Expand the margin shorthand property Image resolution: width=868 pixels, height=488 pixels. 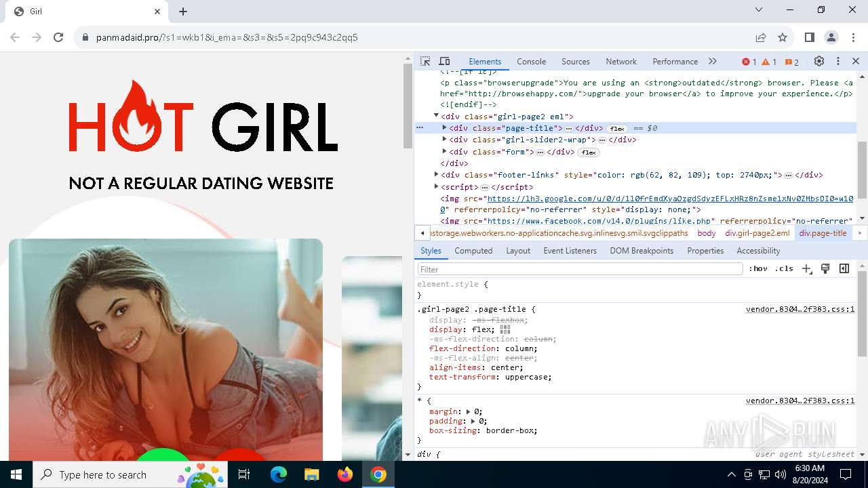468,411
